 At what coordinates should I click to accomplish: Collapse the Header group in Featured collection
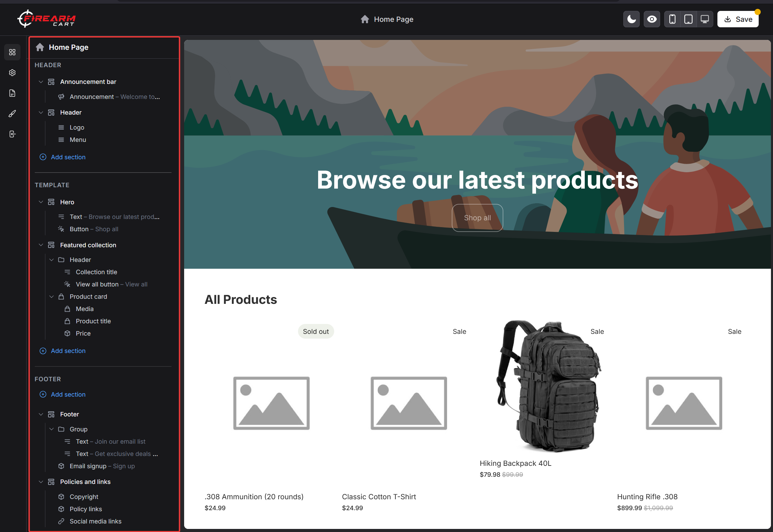tap(51, 260)
